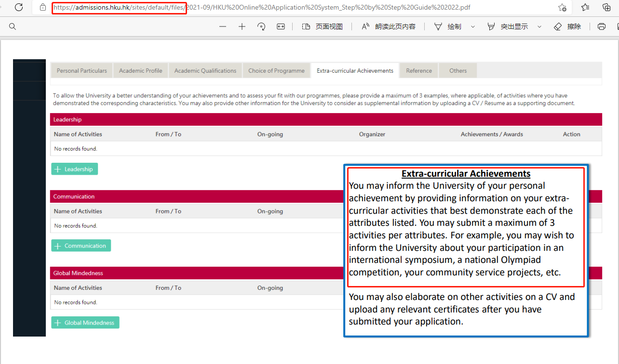The image size is (619, 364).
Task: Switch to the Academic Qualifications tab
Action: 205,70
